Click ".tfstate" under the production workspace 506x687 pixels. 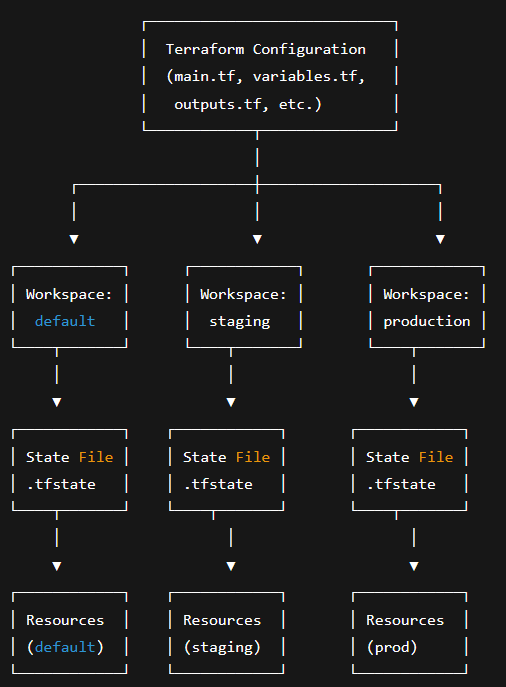pyautogui.click(x=401, y=484)
